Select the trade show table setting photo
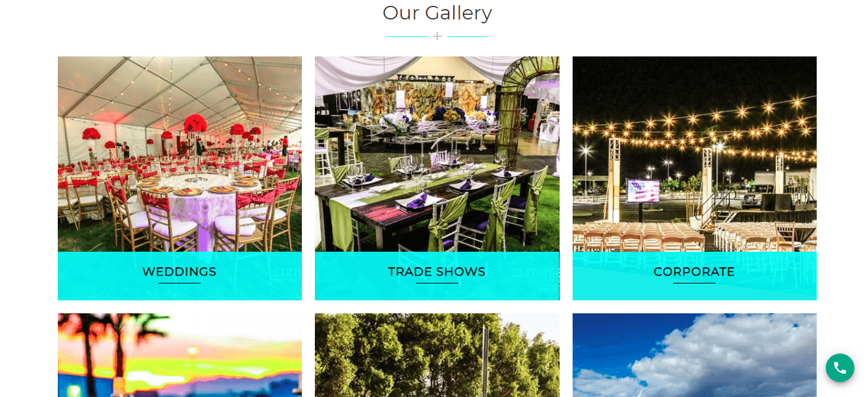The width and height of the screenshot is (868, 397). pyautogui.click(x=437, y=154)
